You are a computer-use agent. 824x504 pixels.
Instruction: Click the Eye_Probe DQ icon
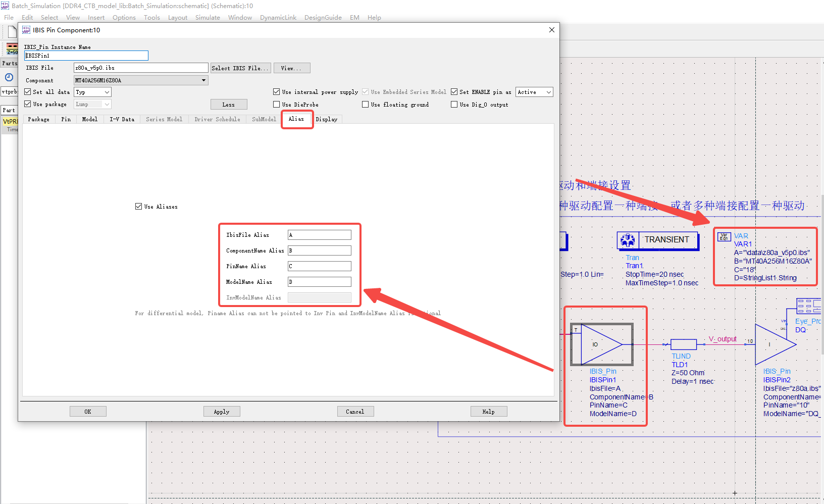(x=808, y=306)
